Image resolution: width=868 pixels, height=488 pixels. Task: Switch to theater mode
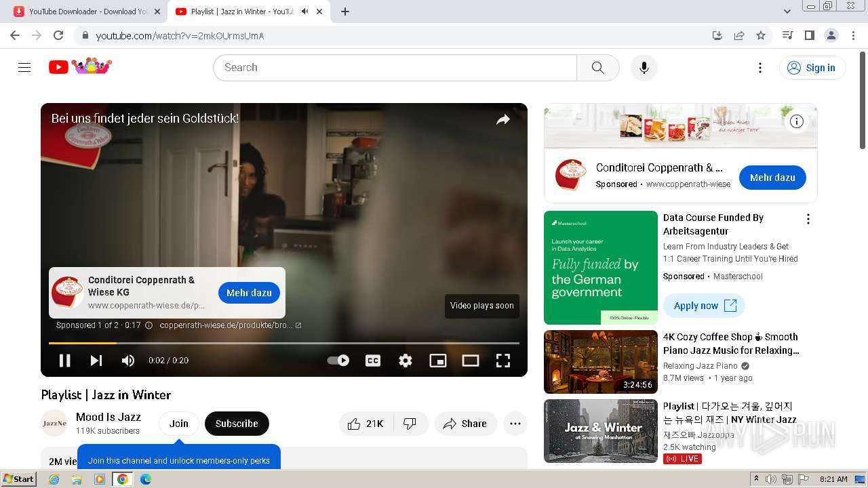click(x=471, y=361)
